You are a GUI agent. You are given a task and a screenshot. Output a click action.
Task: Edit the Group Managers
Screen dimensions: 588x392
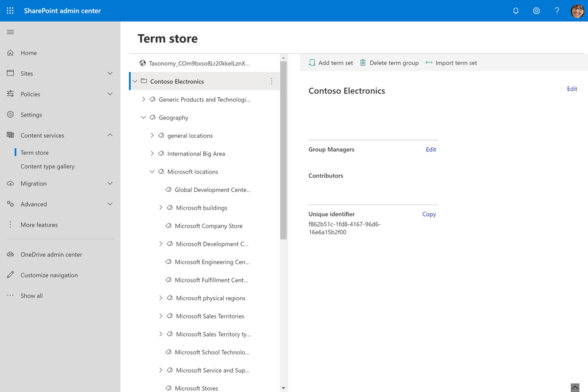(431, 150)
